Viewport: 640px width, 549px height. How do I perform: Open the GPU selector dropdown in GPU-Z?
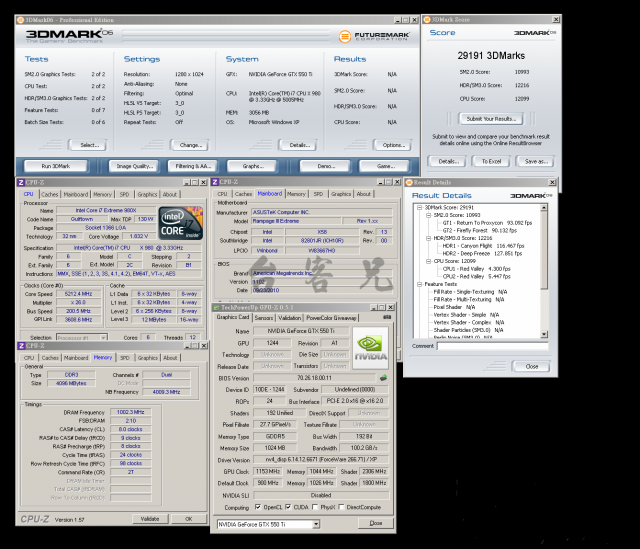(316, 524)
